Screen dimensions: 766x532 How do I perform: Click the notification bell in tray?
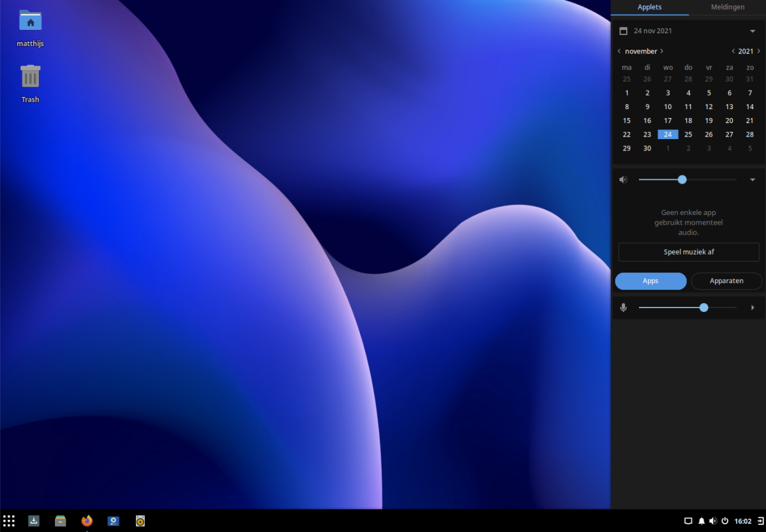point(702,521)
